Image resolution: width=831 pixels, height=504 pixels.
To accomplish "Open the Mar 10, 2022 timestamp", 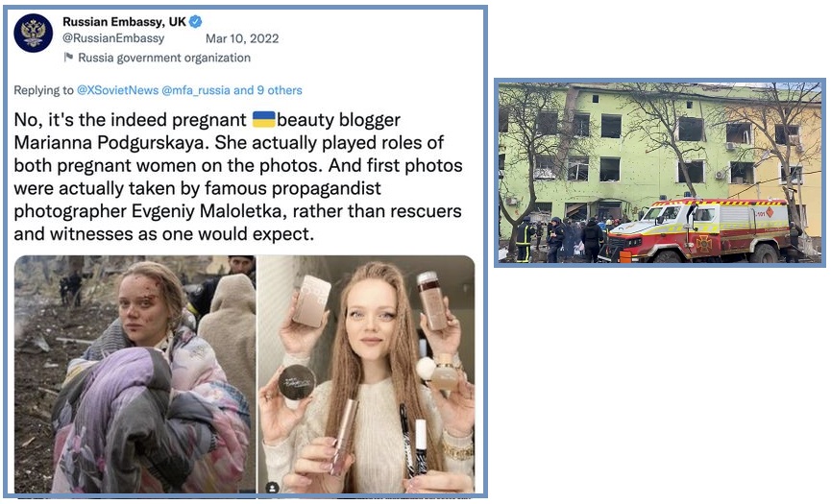I will coord(242,38).
